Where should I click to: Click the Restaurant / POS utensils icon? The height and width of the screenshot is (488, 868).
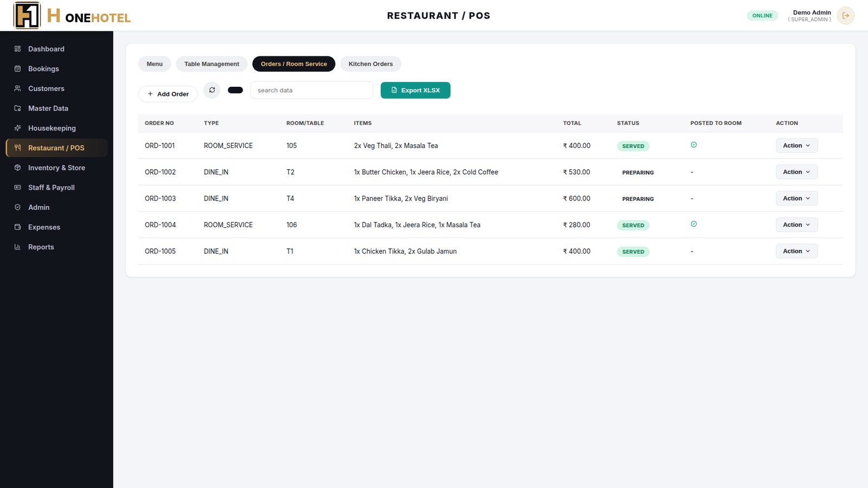coord(17,148)
